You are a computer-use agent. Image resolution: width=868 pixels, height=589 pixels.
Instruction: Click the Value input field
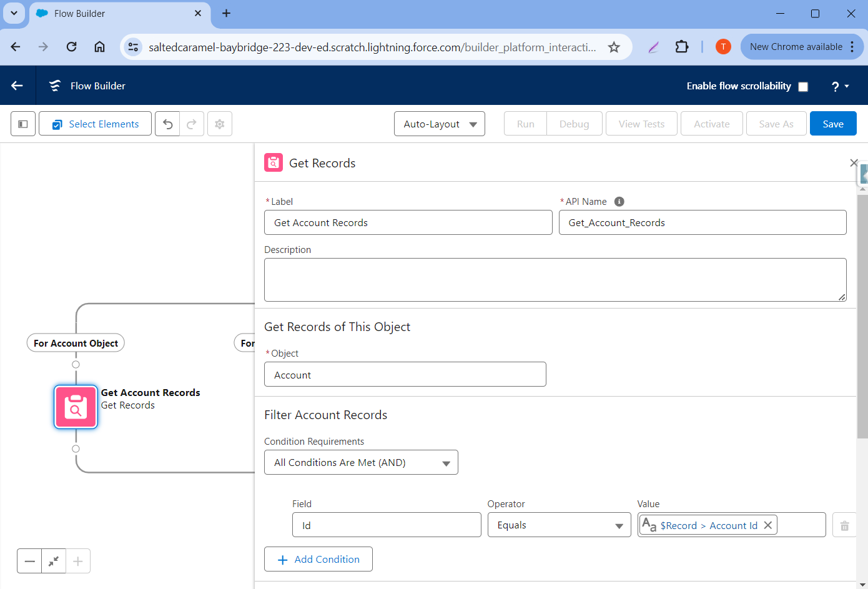coord(732,525)
